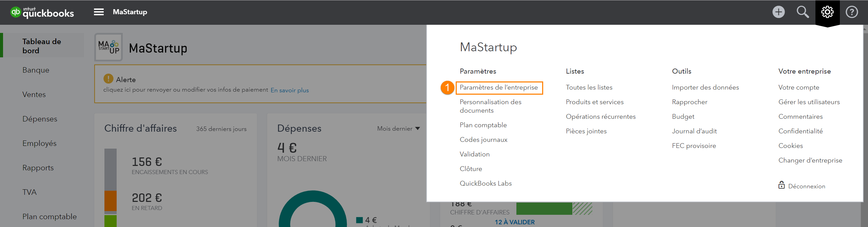
Task: Open Rapprocher tool
Action: (x=690, y=102)
